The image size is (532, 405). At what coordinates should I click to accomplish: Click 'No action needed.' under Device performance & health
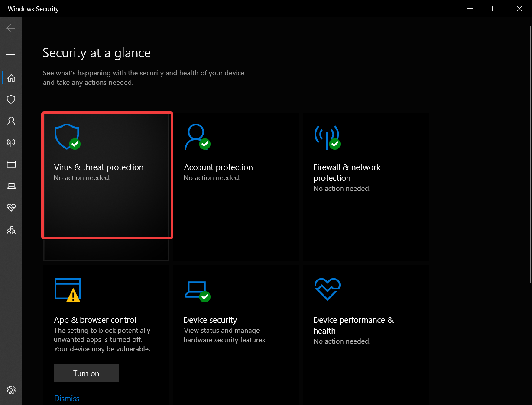click(x=342, y=341)
